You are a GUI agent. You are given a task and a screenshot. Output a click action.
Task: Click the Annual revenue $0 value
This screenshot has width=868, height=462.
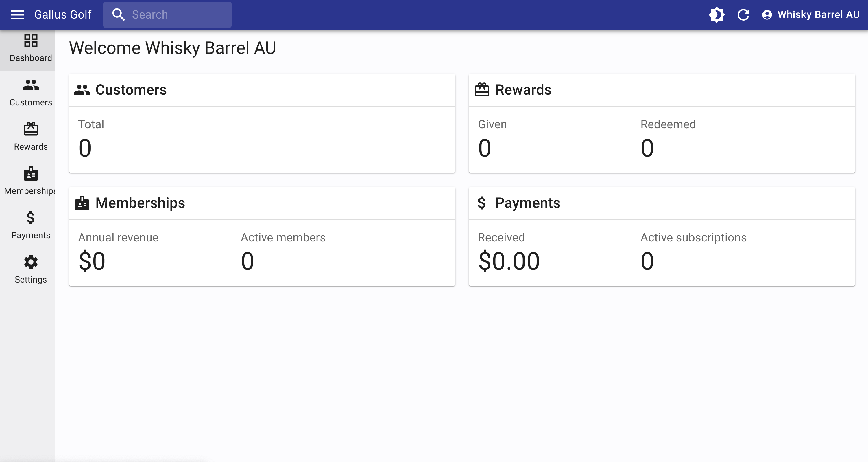click(x=92, y=261)
